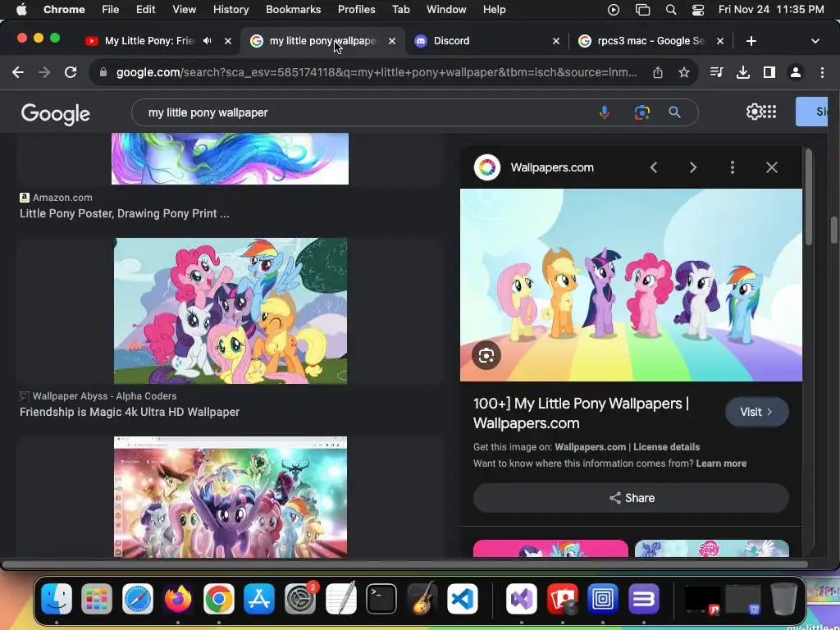Open the License details link
Image resolution: width=840 pixels, height=630 pixels.
tap(666, 447)
